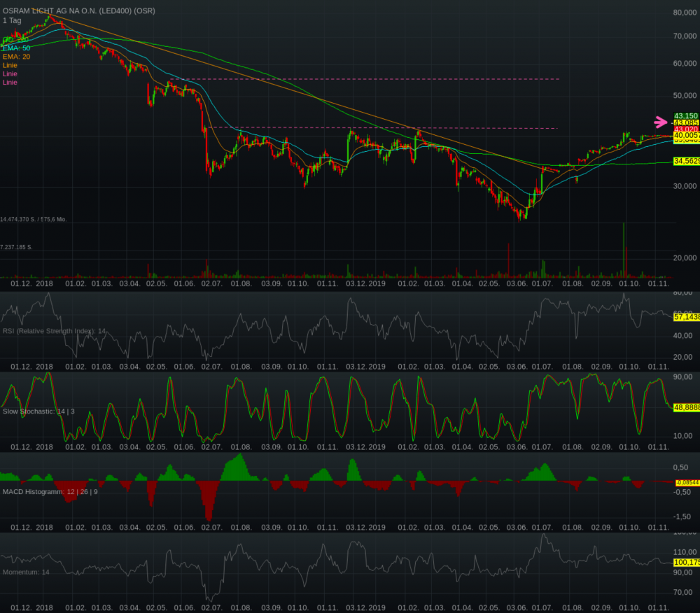700x613 pixels.
Task: Click the OSRAM LICHT AG chart title
Action: coord(78,11)
